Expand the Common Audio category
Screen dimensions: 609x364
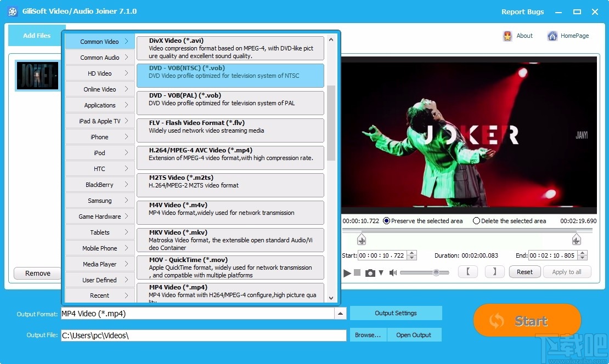pyautogui.click(x=99, y=57)
